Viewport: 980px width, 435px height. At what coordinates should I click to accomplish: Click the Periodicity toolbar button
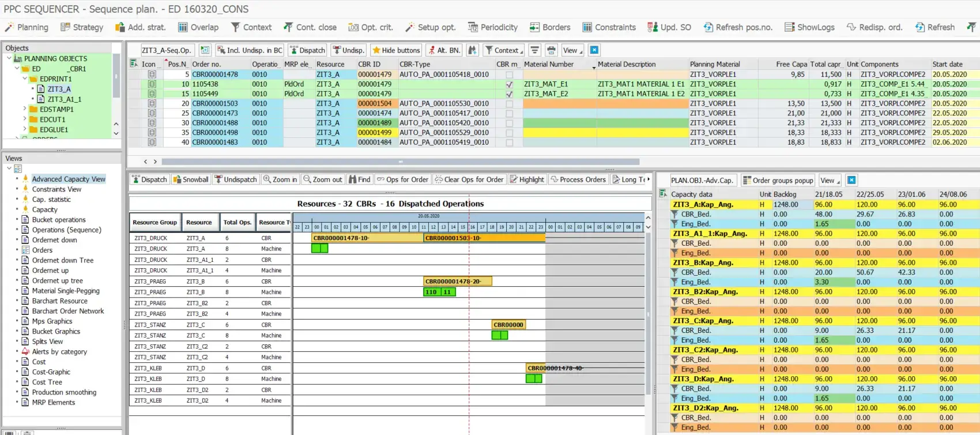coord(493,27)
